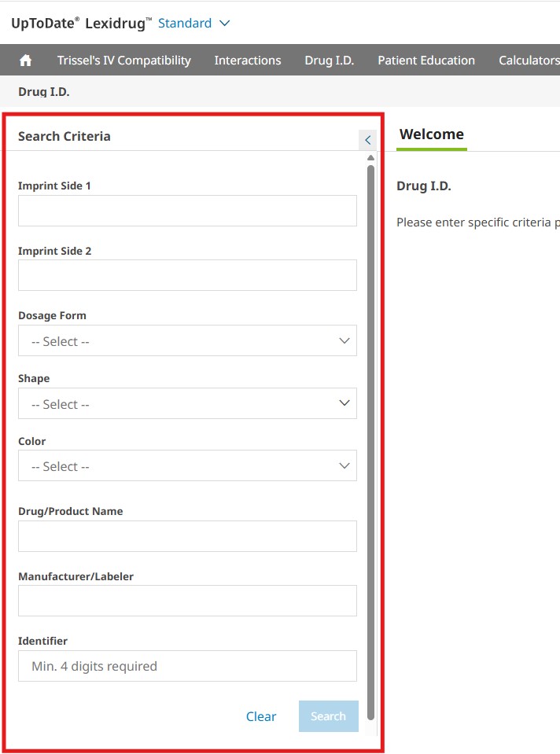560x754 pixels.
Task: Open the Standard edition dropdown
Action: pos(193,24)
